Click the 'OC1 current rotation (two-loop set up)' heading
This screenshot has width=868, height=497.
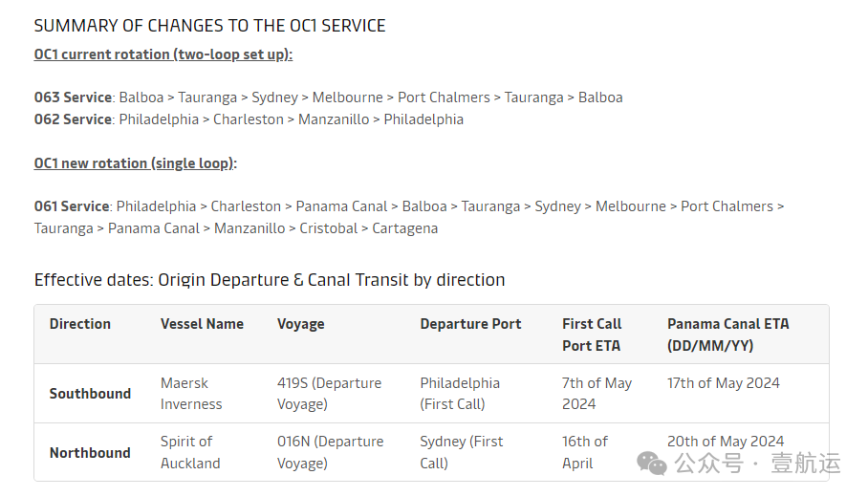[163, 54]
